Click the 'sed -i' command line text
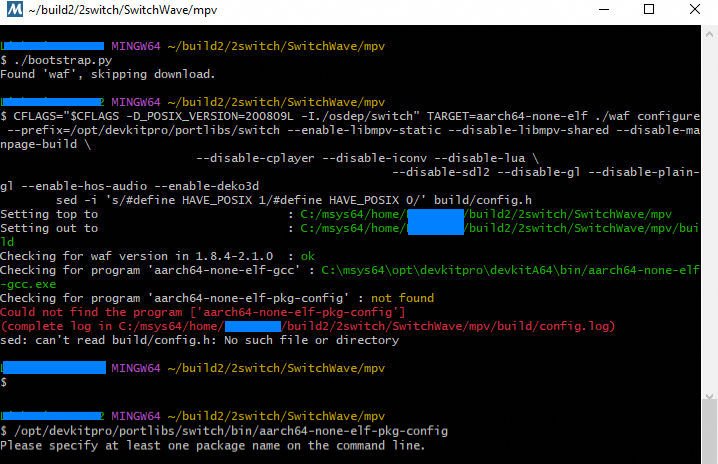The image size is (718, 464). [x=294, y=200]
